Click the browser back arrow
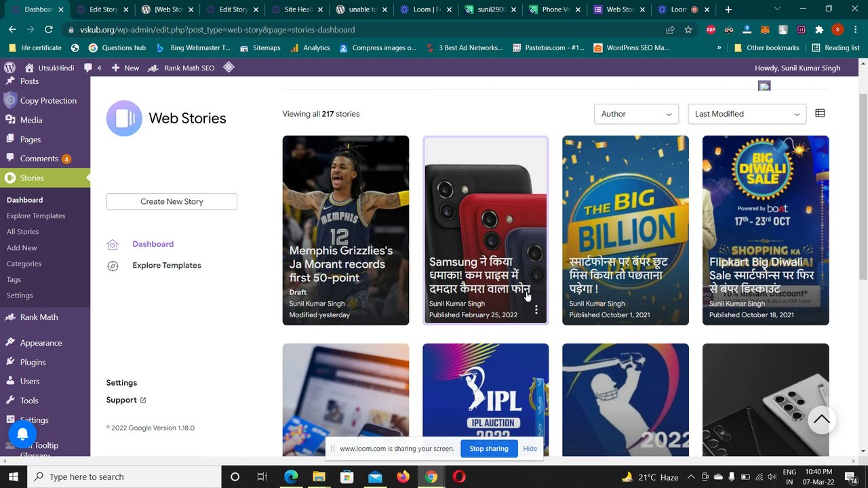Viewport: 868px width, 488px height. pos(12,29)
